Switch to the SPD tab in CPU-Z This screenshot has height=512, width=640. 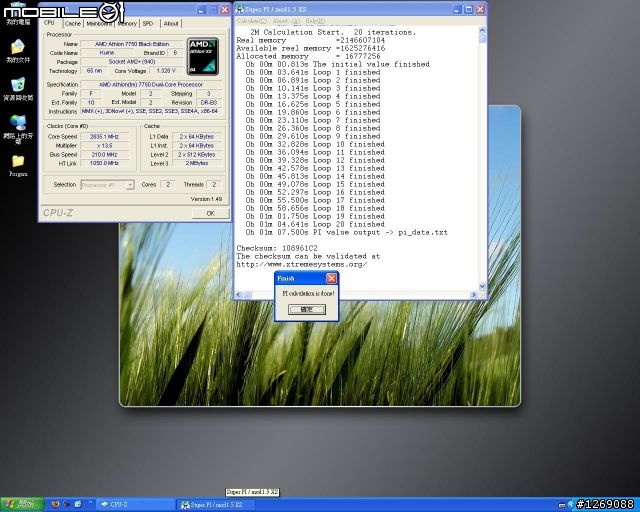click(148, 24)
